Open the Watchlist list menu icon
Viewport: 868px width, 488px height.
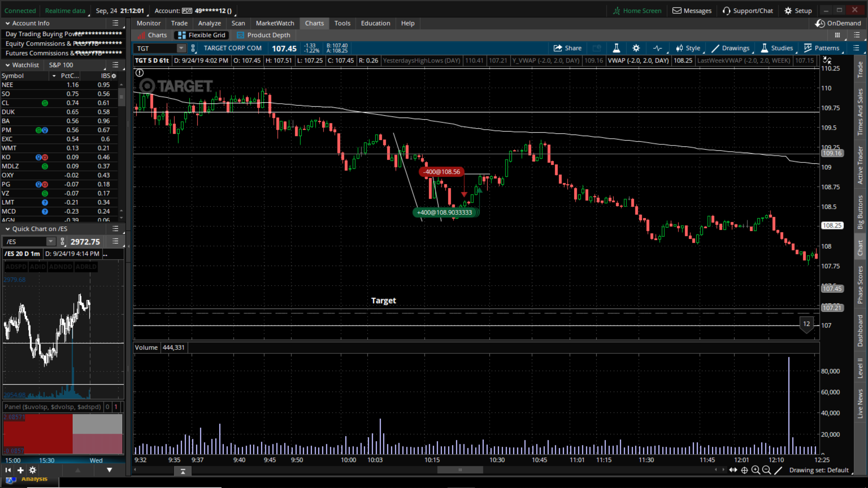(x=115, y=65)
